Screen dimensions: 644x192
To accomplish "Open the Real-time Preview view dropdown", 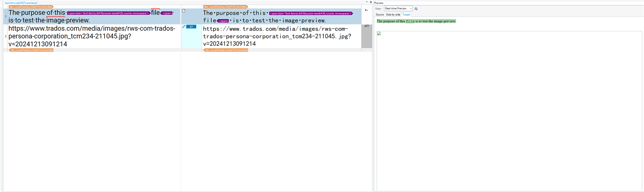I will coord(398,9).
